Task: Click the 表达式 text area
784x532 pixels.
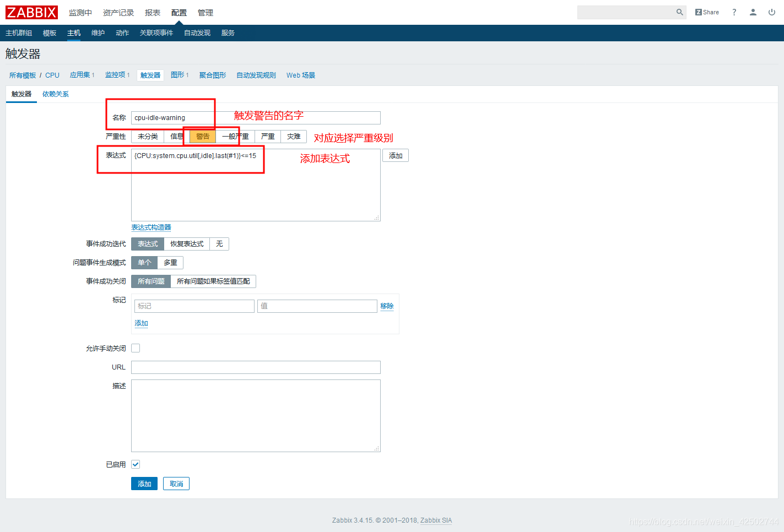Action: [x=256, y=185]
